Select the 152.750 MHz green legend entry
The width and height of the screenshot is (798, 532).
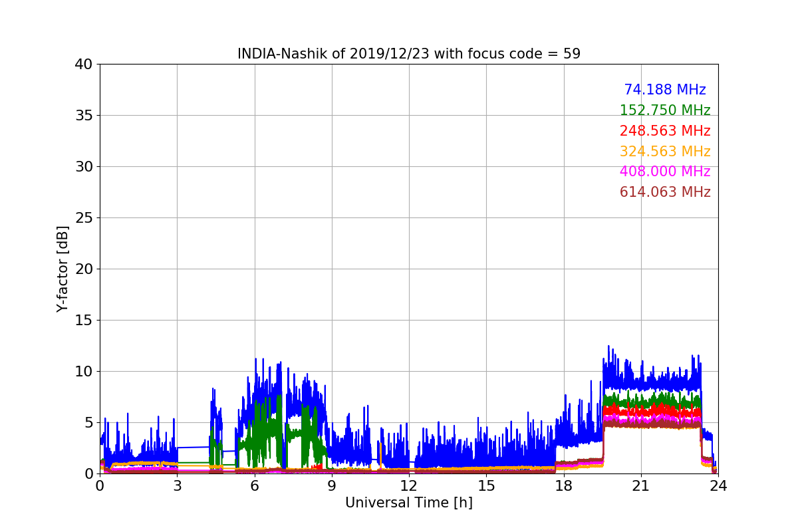(664, 110)
